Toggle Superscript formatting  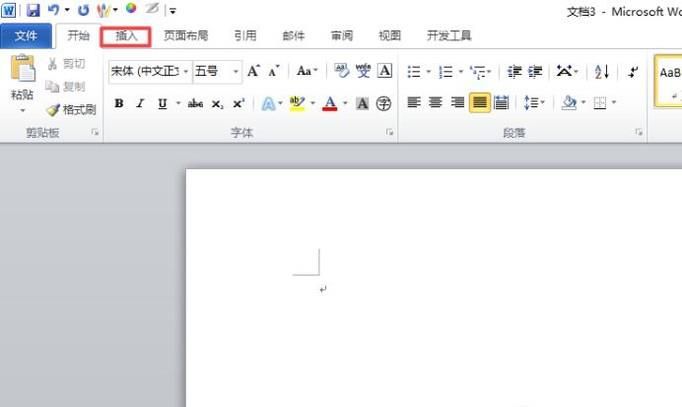(x=238, y=103)
